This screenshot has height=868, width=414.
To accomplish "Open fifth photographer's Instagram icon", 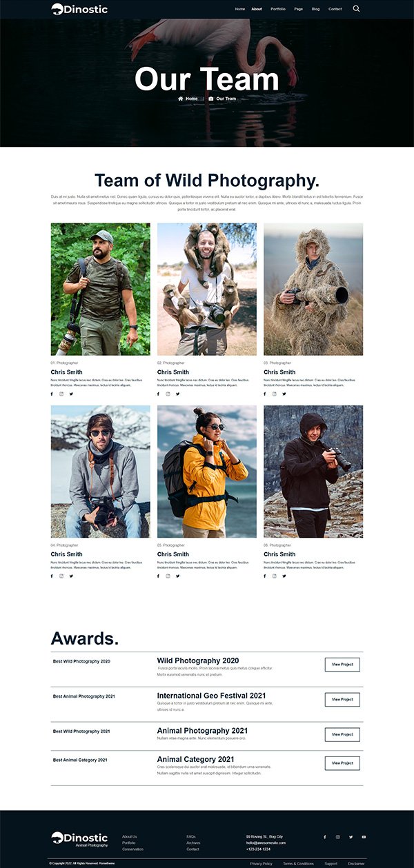I will point(168,576).
